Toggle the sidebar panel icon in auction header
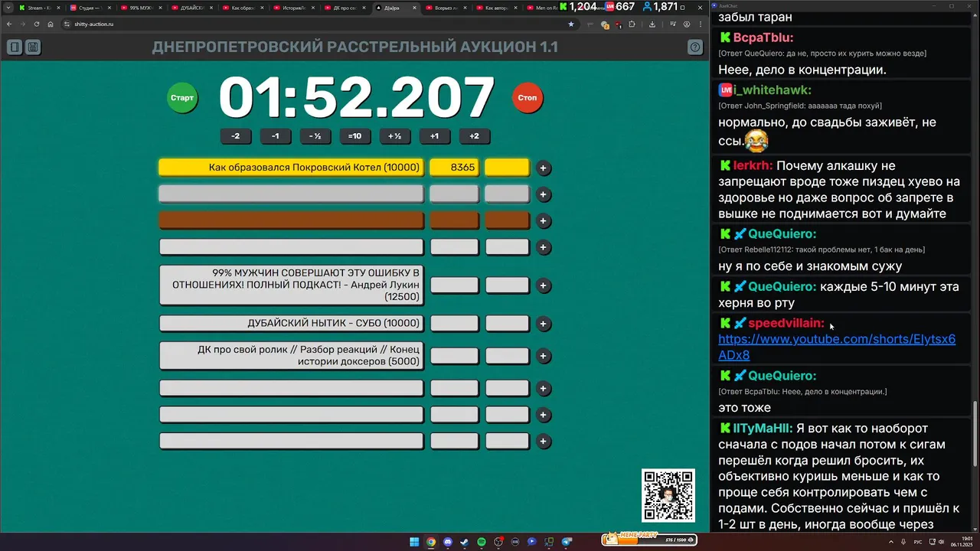Screen dimensions: 980x551 [15, 47]
